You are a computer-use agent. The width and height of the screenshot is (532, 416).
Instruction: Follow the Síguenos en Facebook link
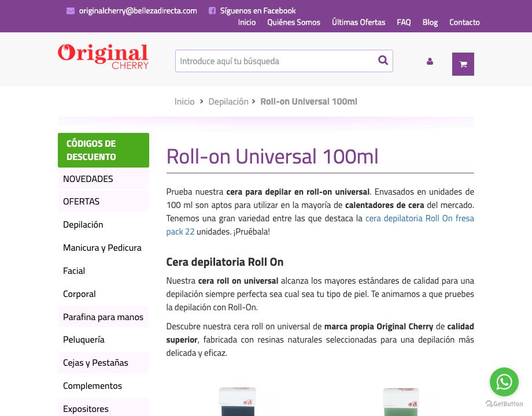(x=258, y=11)
